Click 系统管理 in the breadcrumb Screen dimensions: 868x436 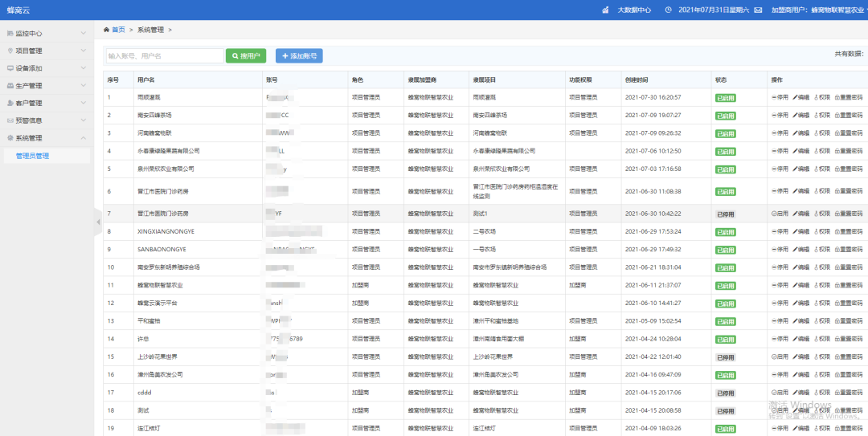point(150,30)
